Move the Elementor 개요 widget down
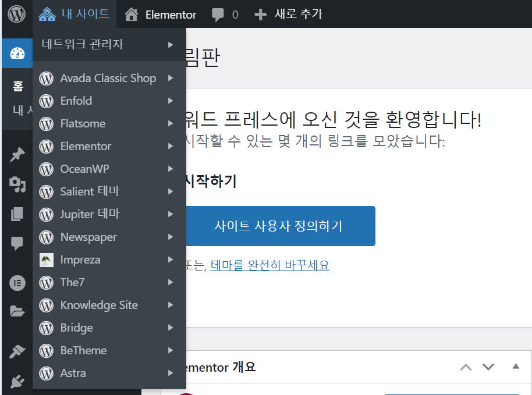 pyautogui.click(x=488, y=367)
